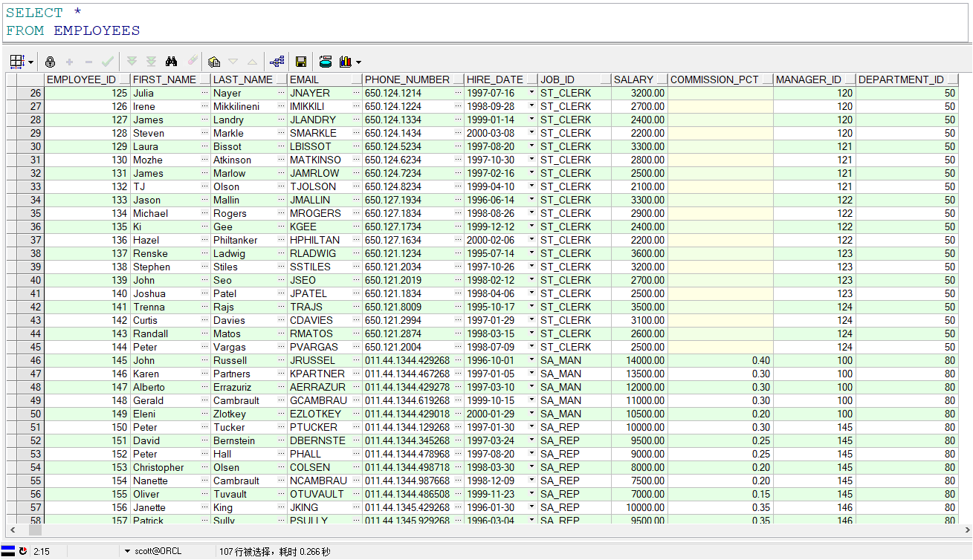Toggle the read-only lock on the result grid

[x=51, y=62]
